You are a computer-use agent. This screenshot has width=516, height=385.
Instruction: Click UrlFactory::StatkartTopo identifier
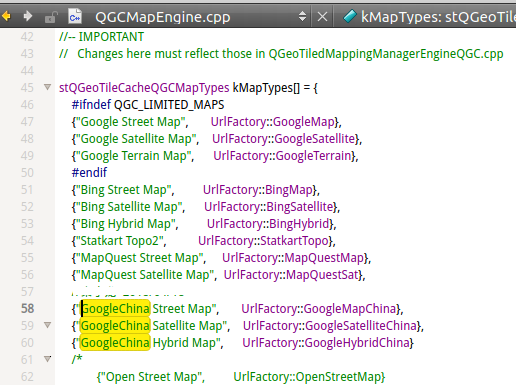tap(263, 241)
